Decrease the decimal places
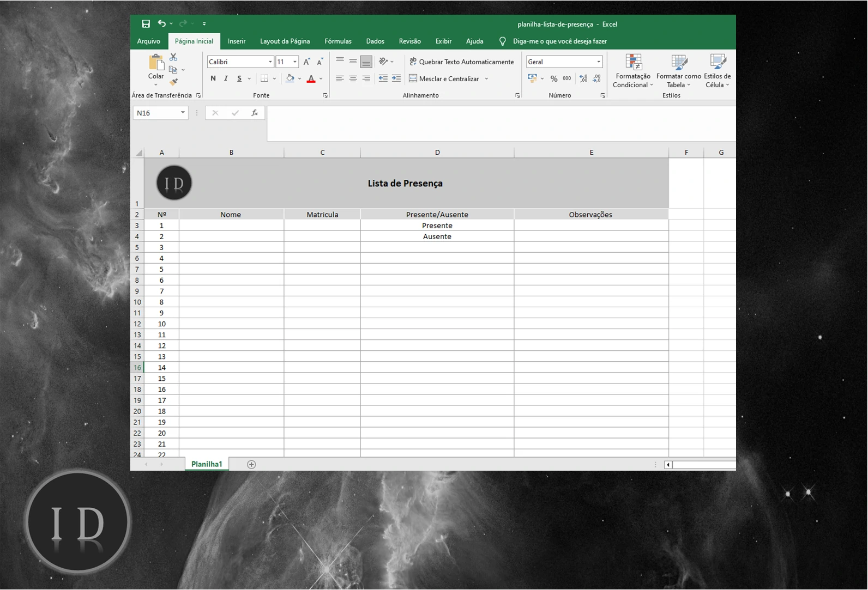This screenshot has width=868, height=590. click(x=596, y=78)
